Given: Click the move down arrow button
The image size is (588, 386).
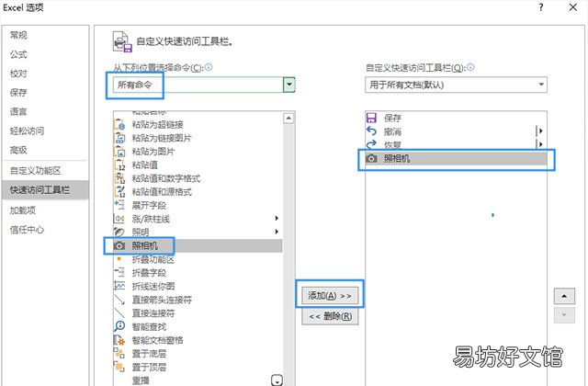Looking at the screenshot, I should click(564, 315).
